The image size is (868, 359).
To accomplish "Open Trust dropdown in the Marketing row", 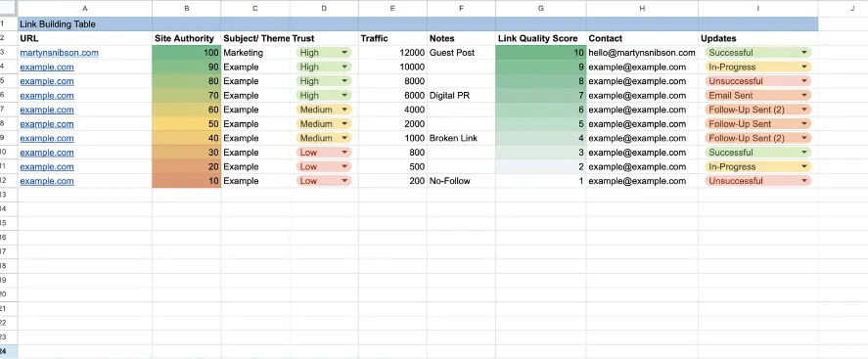I will [x=324, y=53].
